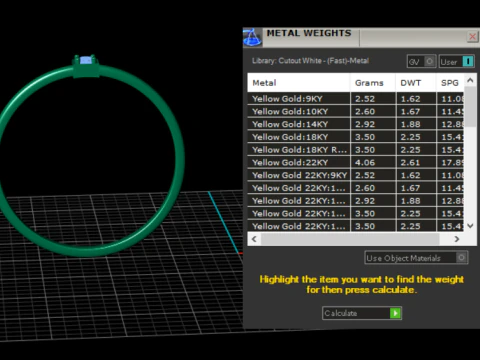Click the SPG column header
The width and height of the screenshot is (480, 360).
(450, 83)
